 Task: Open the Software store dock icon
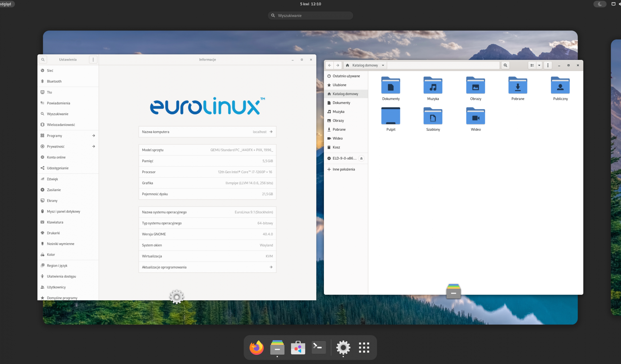tap(298, 347)
